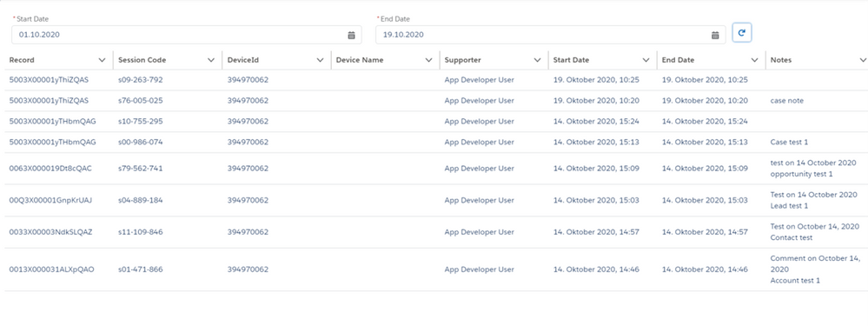Click Start Date '14. Oktober 2020, 15:09' cell
868x326 pixels.
(x=596, y=169)
